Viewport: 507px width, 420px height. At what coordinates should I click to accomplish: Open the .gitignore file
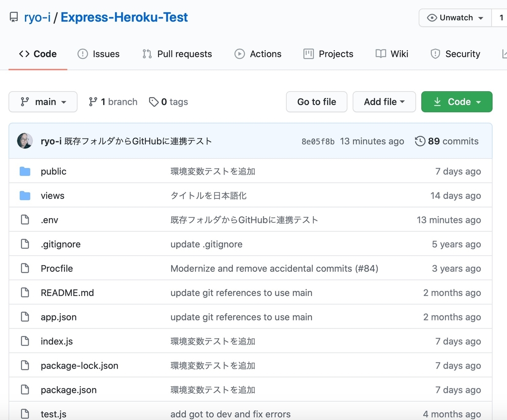coord(60,244)
